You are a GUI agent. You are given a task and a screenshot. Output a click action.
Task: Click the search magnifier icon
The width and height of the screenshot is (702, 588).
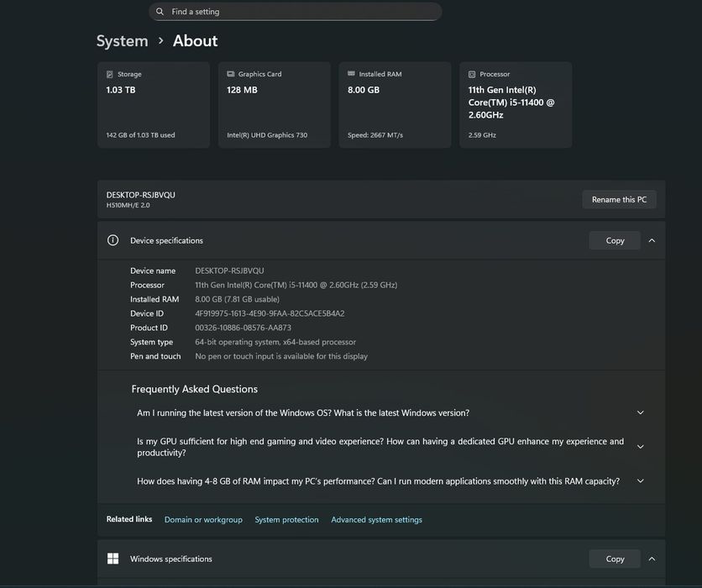click(x=160, y=12)
